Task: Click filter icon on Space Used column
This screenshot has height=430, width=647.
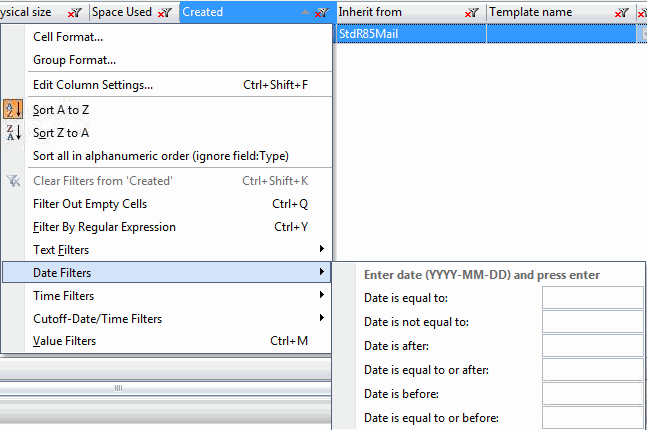Action: pos(165,13)
